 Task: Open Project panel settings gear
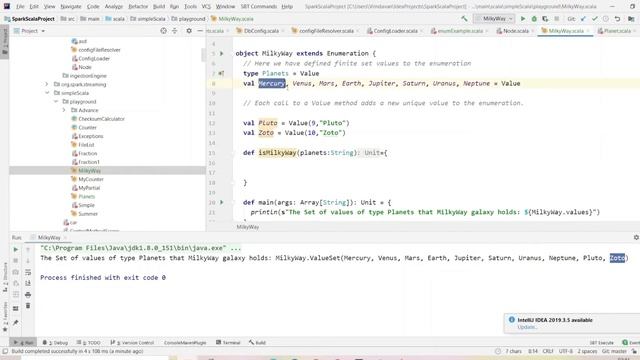point(189,31)
